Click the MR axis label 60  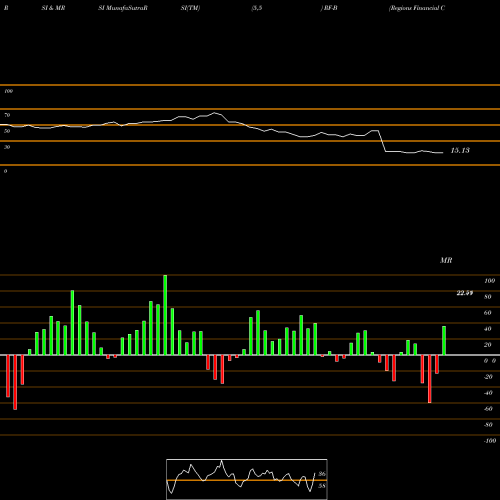point(487,313)
